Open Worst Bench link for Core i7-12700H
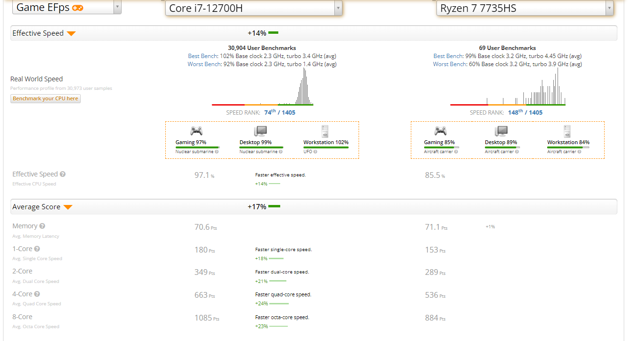Image resolution: width=644 pixels, height=341 pixels. pyautogui.click(x=205, y=64)
